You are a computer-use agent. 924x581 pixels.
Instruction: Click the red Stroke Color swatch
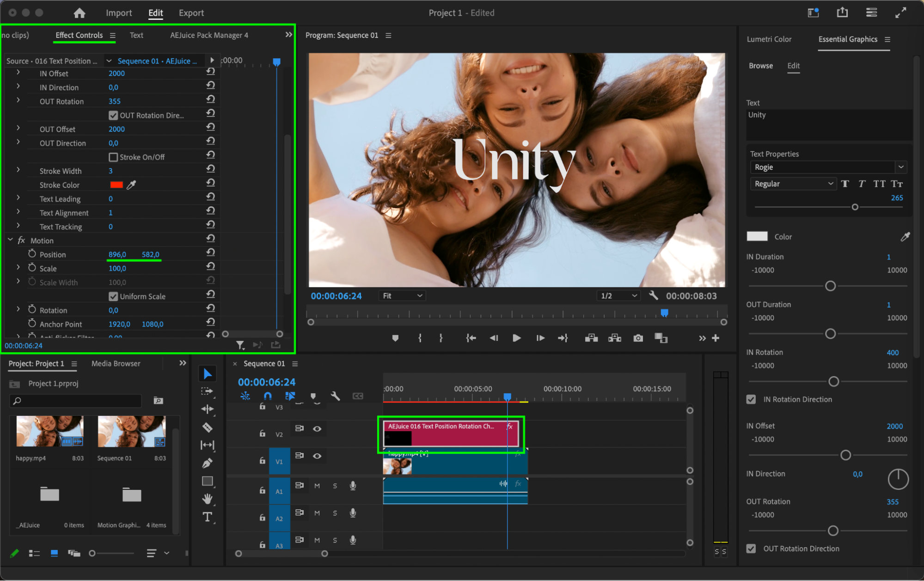click(x=116, y=185)
